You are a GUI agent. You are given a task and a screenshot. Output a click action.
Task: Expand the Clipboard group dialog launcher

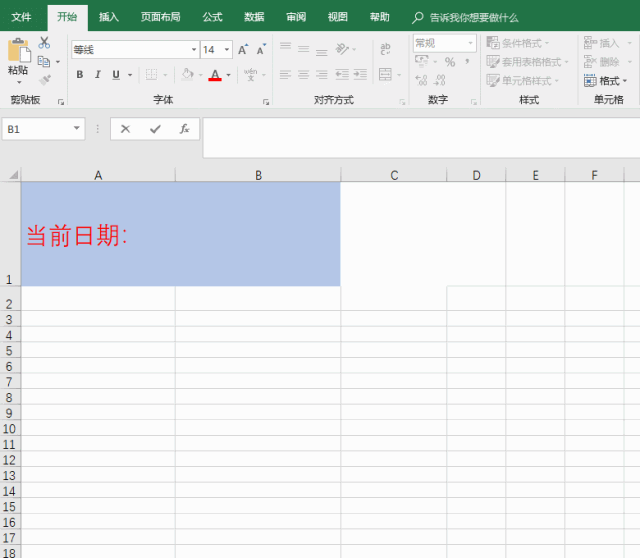(x=61, y=102)
